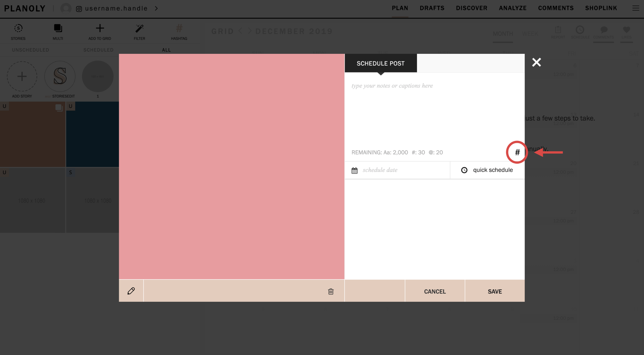Click the pencil edit image icon
This screenshot has width=644, height=355.
tap(131, 291)
